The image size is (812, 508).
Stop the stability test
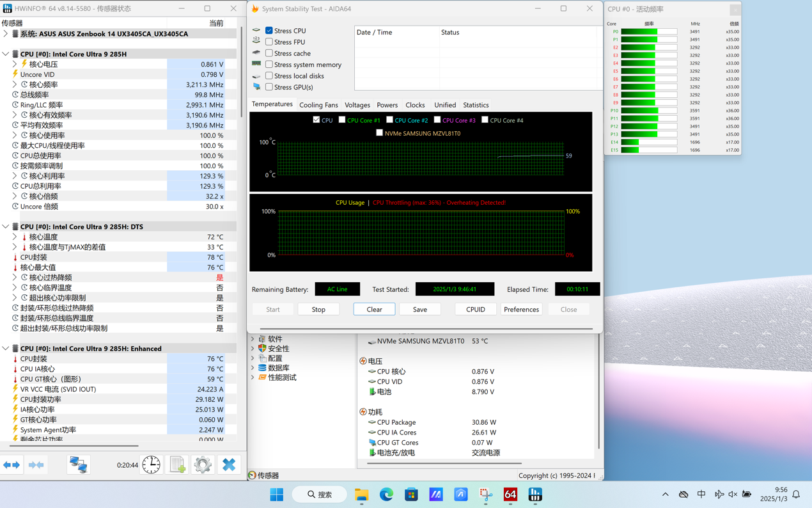pyautogui.click(x=318, y=310)
